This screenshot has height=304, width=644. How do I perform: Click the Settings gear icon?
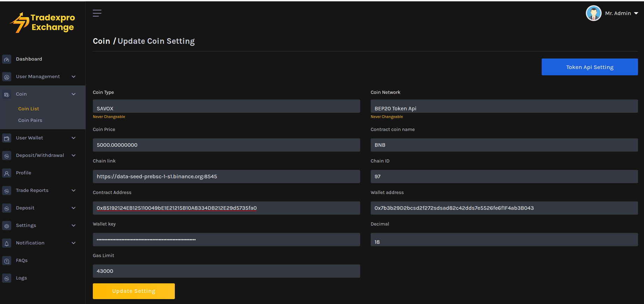(x=7, y=226)
